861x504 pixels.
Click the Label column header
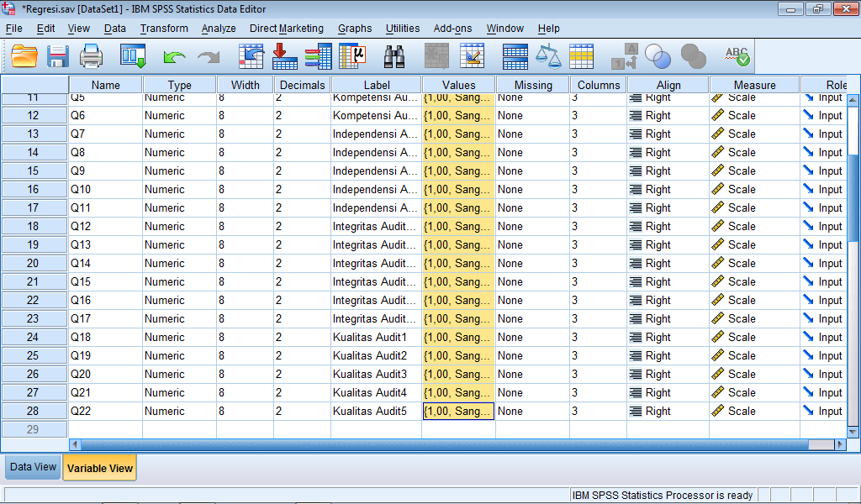pyautogui.click(x=377, y=85)
